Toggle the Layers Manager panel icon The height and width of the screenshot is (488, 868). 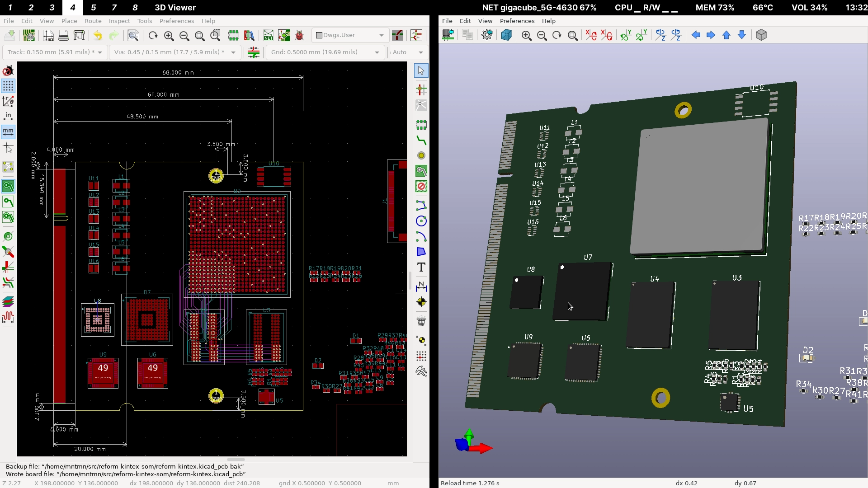click(x=8, y=301)
